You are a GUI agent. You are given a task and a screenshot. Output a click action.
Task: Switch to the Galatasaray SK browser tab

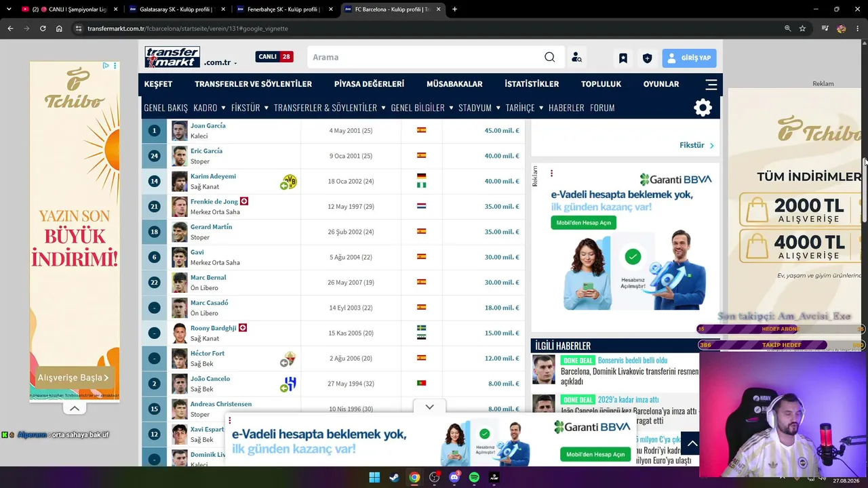click(x=176, y=9)
